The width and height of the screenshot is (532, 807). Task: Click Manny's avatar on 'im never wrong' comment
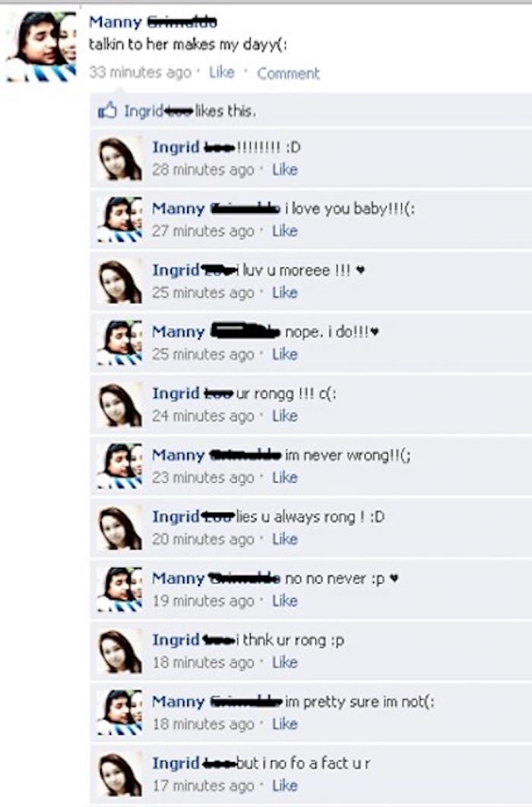click(x=120, y=467)
